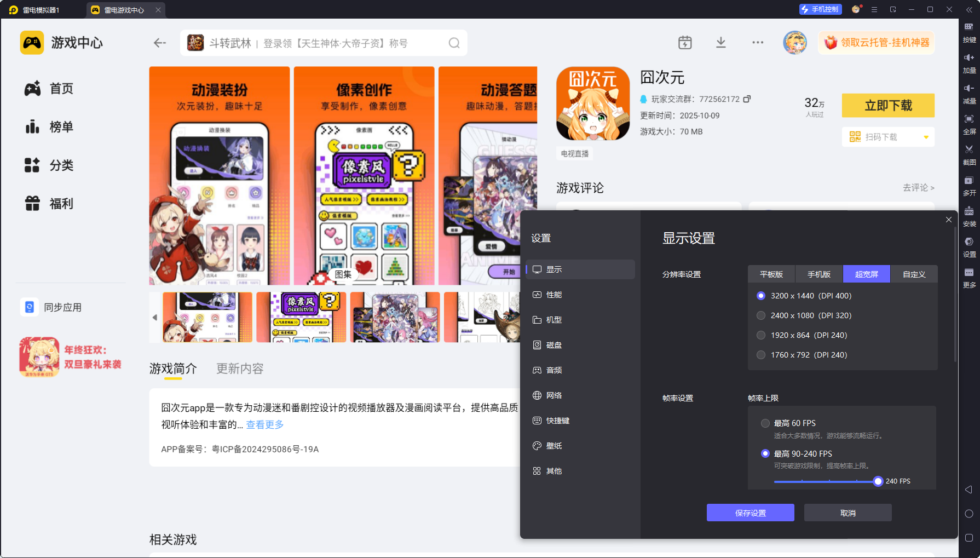Copy the QQ group number 772562172
Screen dimensions: 980x558
tap(747, 99)
